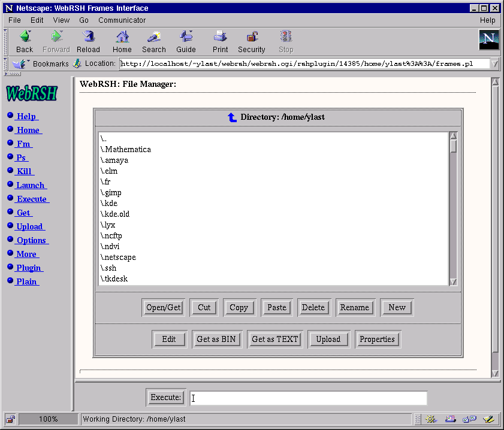Open the Launch sidebar link
The width and height of the screenshot is (504, 430).
click(x=31, y=185)
